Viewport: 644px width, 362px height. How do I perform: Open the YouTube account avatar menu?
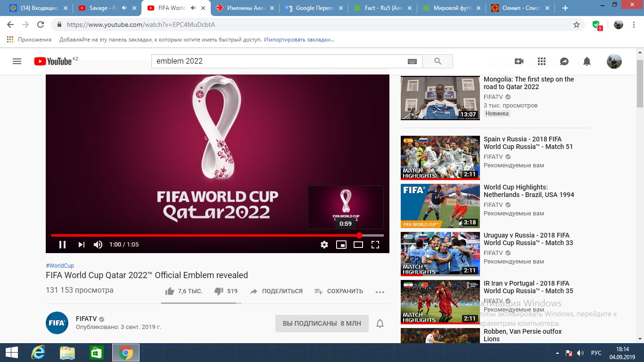pyautogui.click(x=614, y=61)
